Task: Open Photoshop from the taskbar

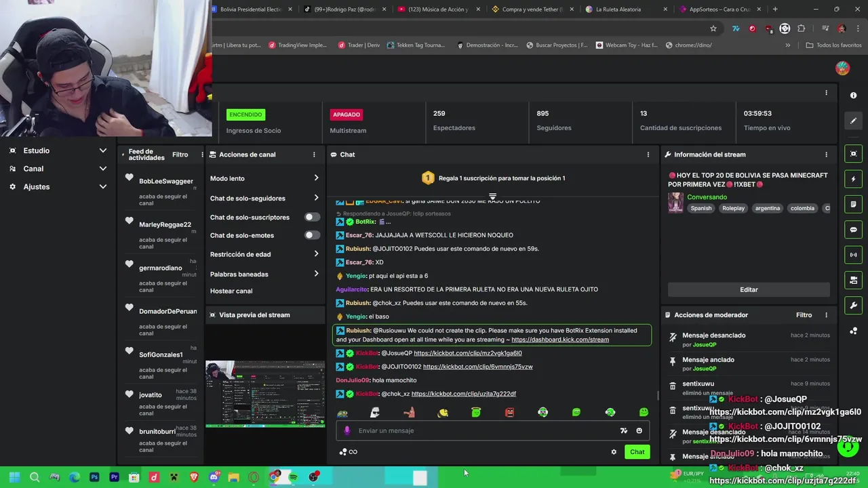Action: tap(94, 477)
